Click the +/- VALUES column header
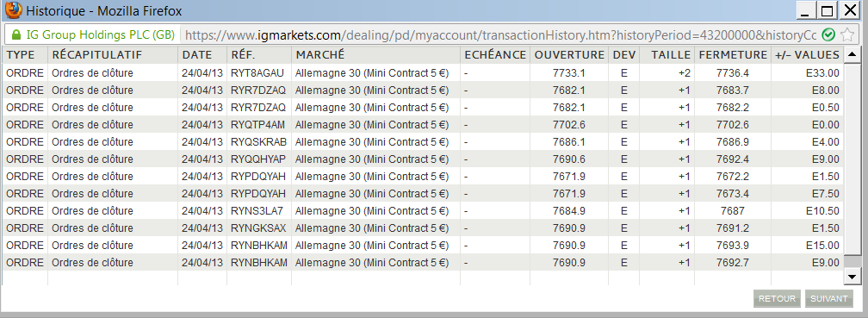 [807, 55]
